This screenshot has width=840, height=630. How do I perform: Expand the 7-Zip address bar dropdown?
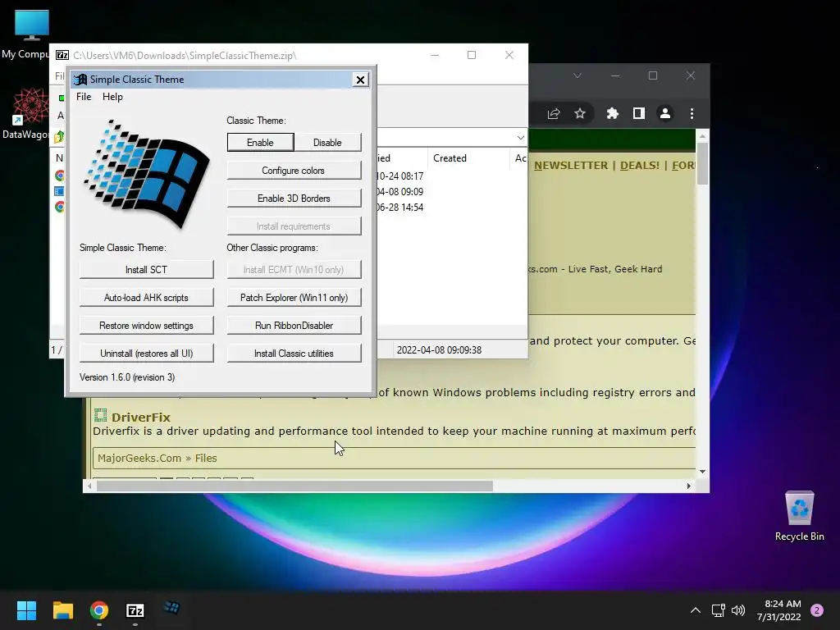coord(520,138)
